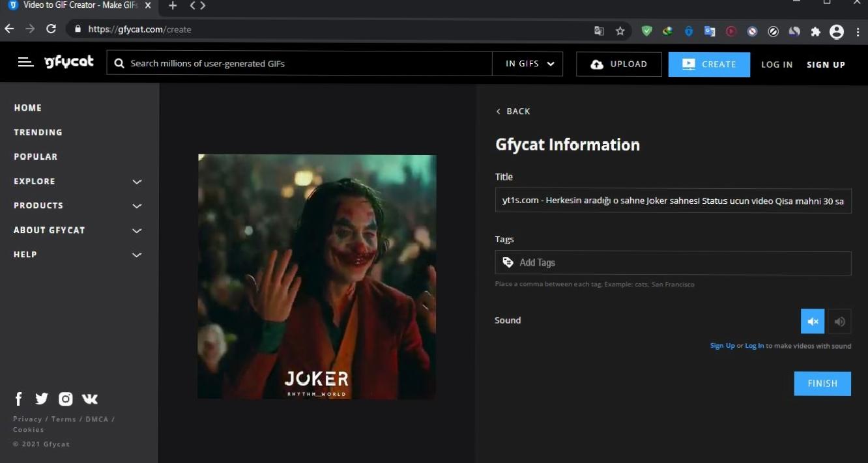The width and height of the screenshot is (868, 463).
Task: Open the Terms footer link
Action: pyautogui.click(x=63, y=419)
